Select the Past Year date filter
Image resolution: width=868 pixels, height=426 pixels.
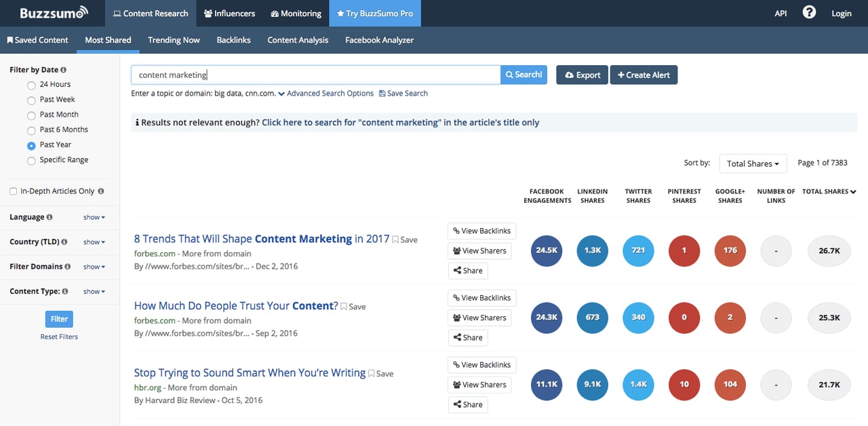(31, 146)
